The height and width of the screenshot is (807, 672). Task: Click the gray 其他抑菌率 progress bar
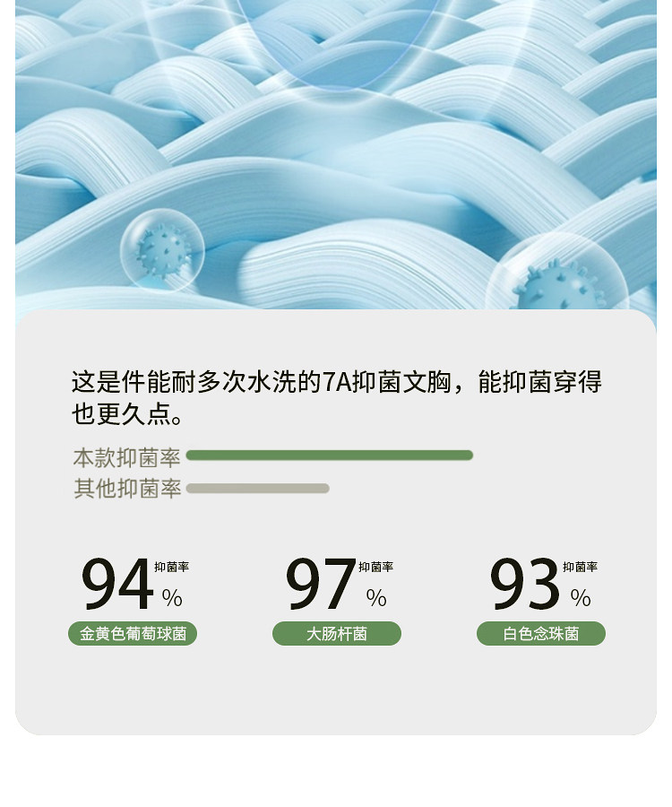[x=258, y=489]
